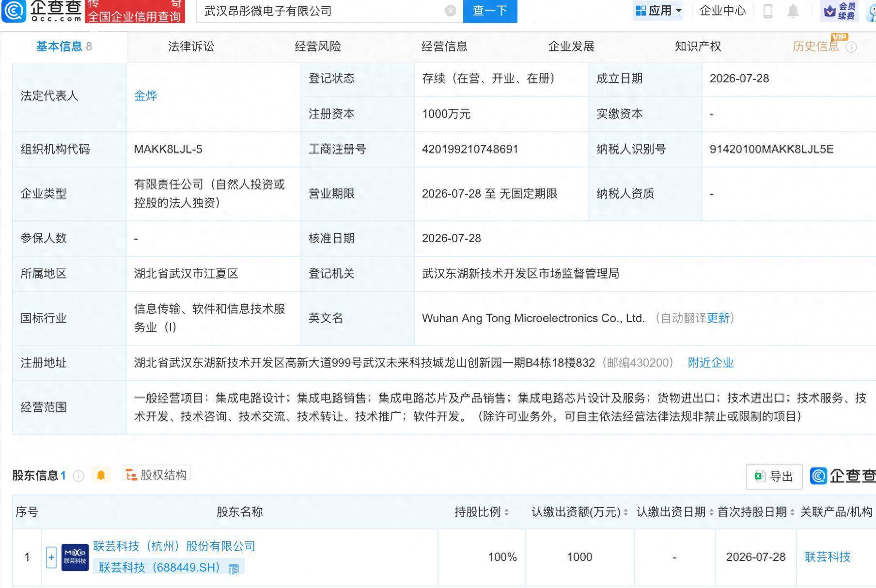Click the mobile phone icon in header
The height and width of the screenshot is (588, 876).
click(767, 11)
